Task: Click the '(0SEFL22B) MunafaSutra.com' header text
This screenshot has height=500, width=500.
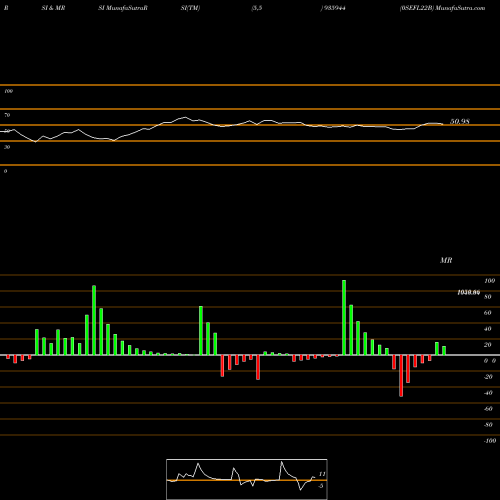Action: tap(442, 8)
